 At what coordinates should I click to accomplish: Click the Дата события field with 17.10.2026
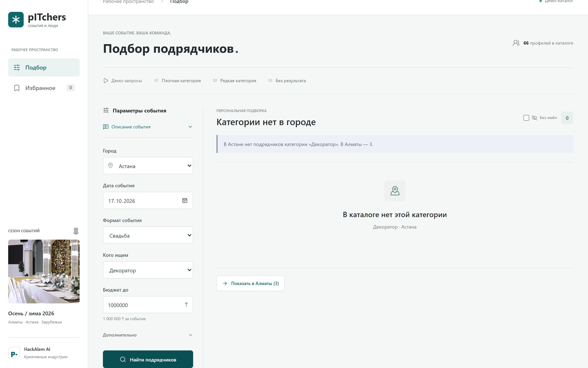[148, 201]
